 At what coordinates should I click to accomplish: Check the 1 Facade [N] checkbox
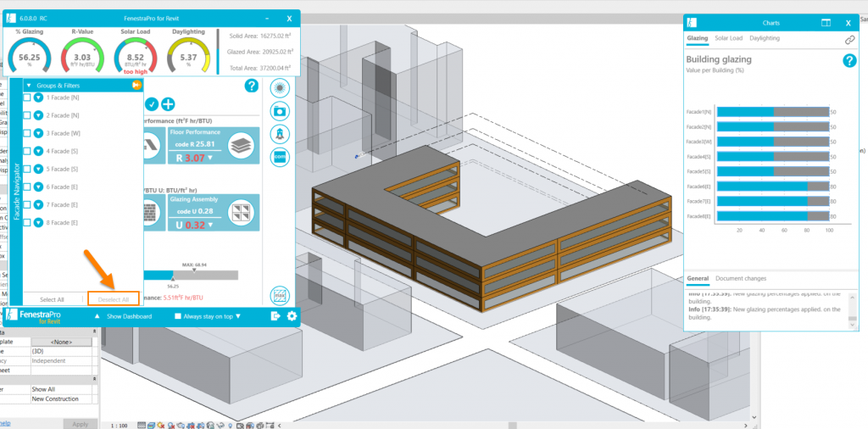26,97
